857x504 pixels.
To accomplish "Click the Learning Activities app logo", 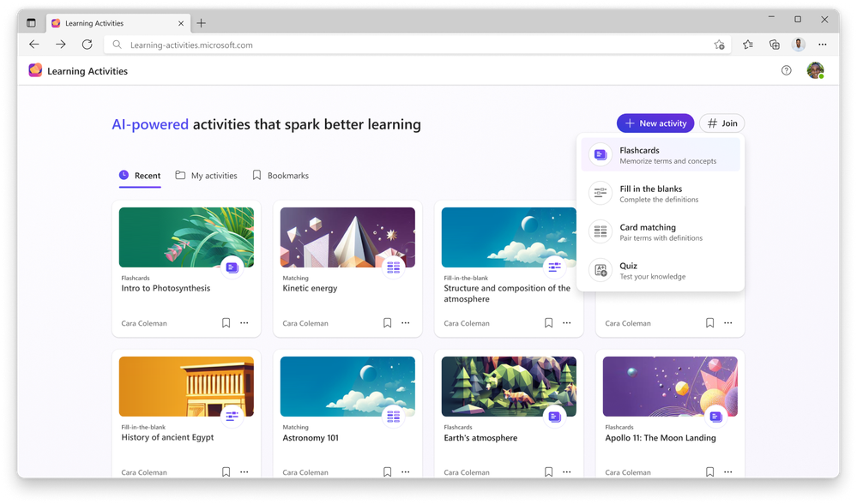I will coord(35,70).
